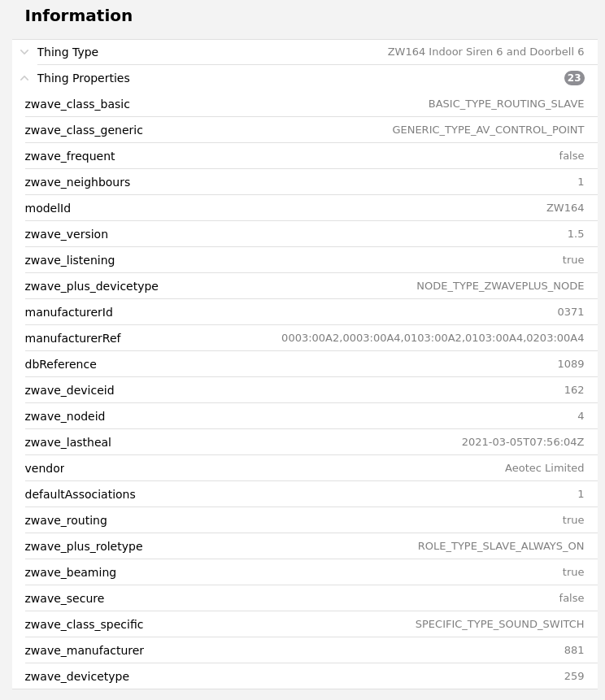Select the SPECIFIC_TYPE_SOUND_SWITCH value
The width and height of the screenshot is (605, 700).
(499, 624)
